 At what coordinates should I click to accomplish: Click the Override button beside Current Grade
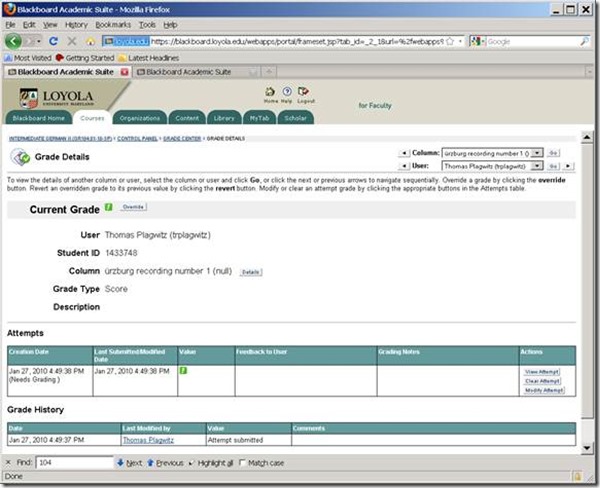click(132, 207)
